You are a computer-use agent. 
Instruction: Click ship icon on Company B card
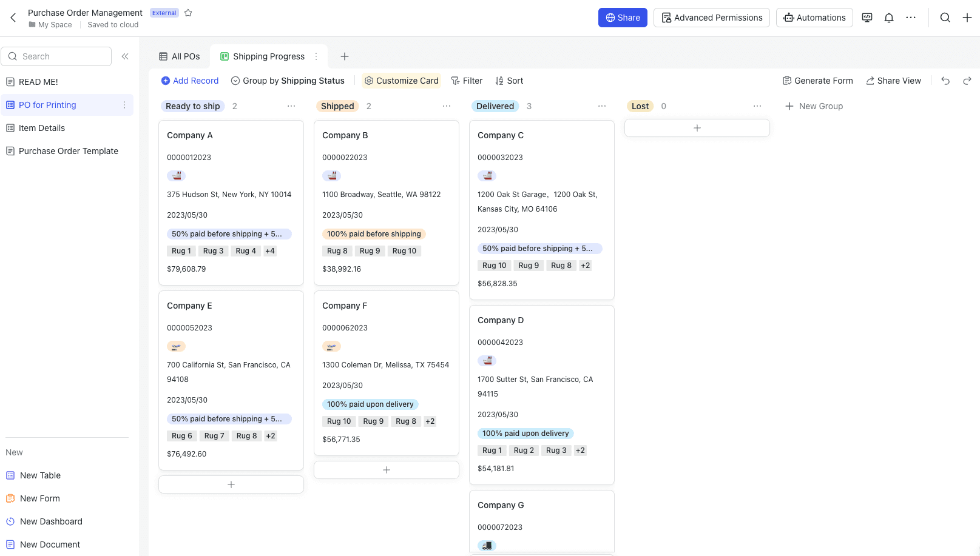[332, 176]
